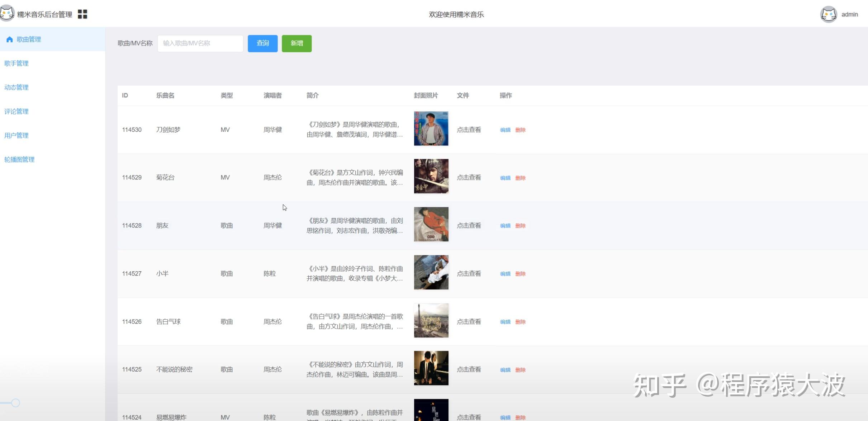Open the admin avatar in the top right
Screen dimensions: 868x421
pos(828,14)
